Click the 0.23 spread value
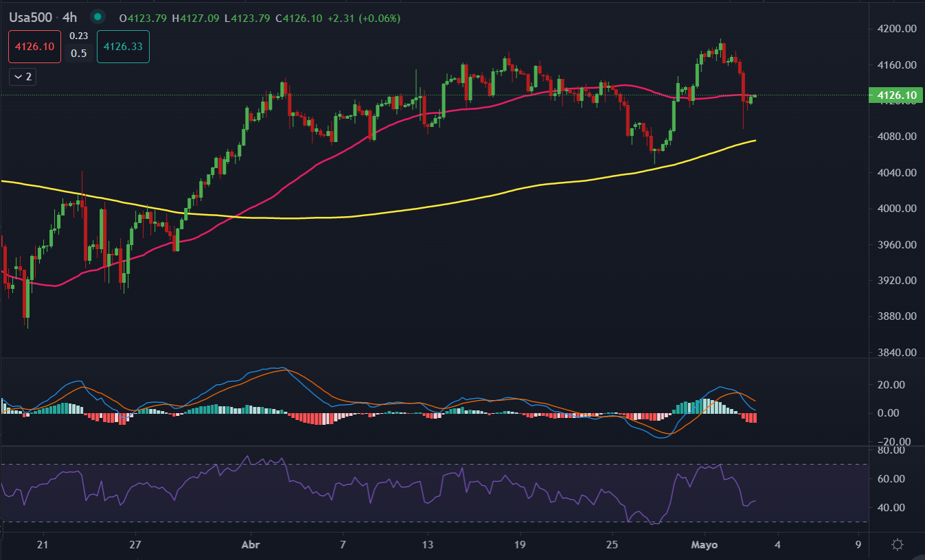The image size is (925, 560). coord(79,36)
